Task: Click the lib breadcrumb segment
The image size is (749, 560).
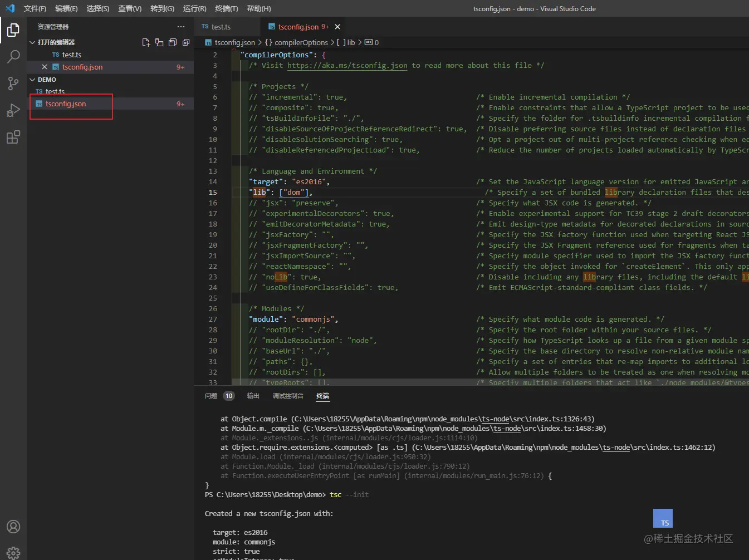Action: tap(346, 42)
